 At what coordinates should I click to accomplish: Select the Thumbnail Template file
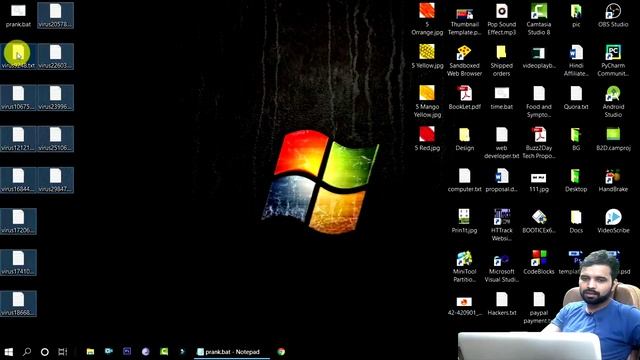coord(464,20)
